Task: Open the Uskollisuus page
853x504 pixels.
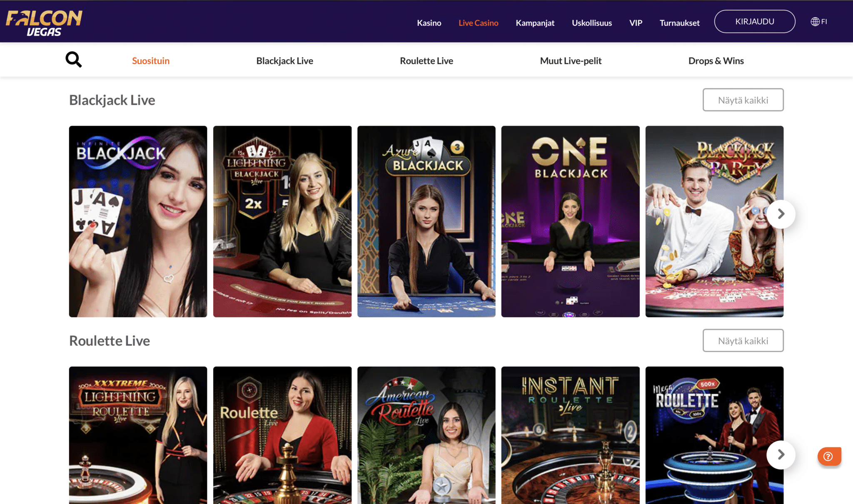Action: tap(592, 23)
